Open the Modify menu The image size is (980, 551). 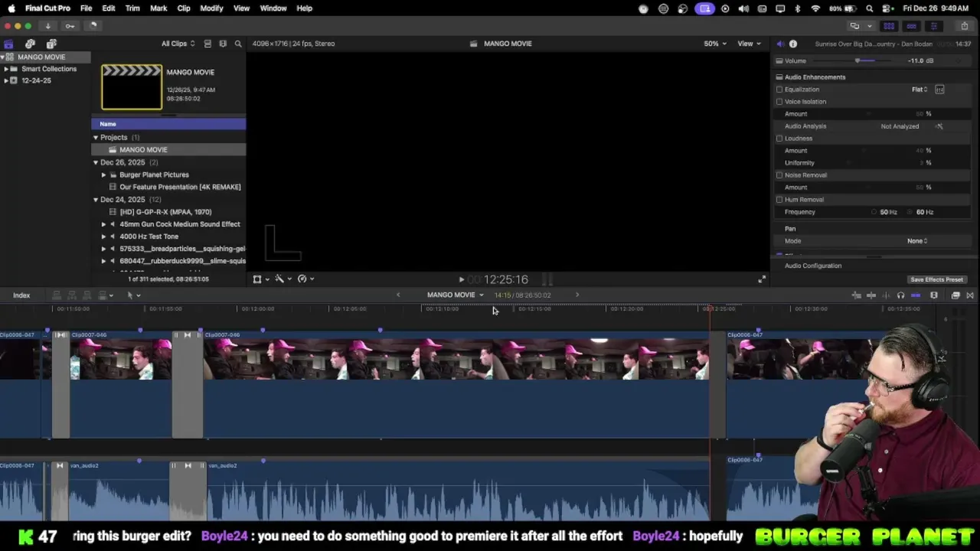pos(211,8)
